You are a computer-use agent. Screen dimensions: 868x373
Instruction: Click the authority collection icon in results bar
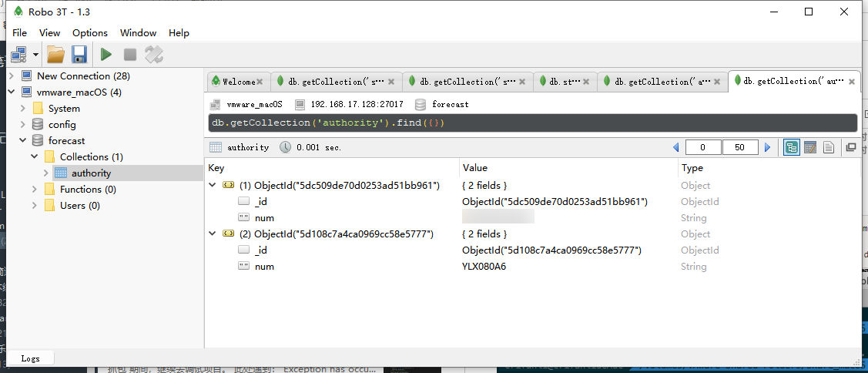[216, 147]
